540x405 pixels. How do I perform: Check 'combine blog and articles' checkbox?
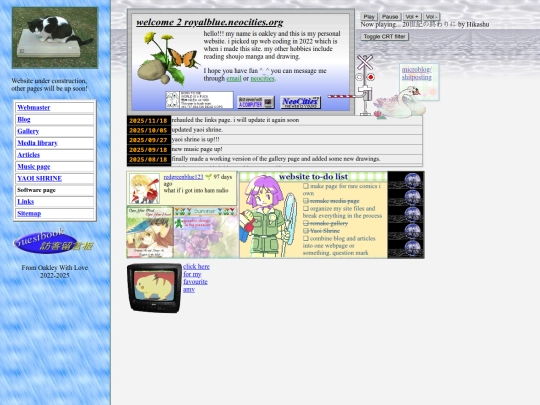(306, 238)
